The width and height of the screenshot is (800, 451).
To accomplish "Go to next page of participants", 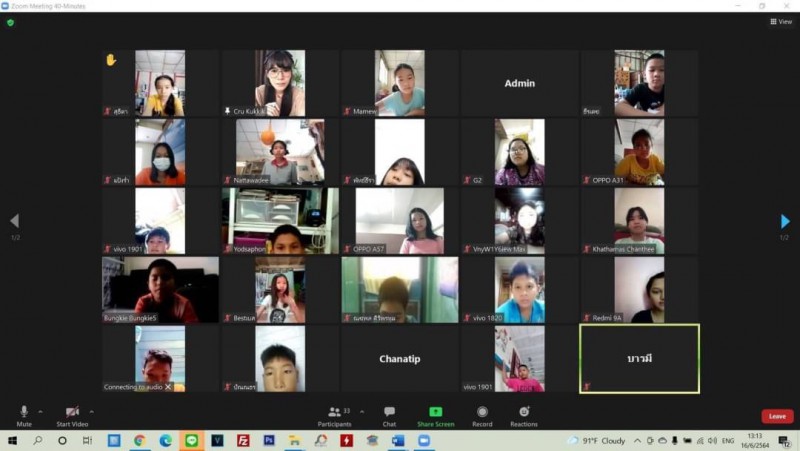I will pyautogui.click(x=785, y=221).
